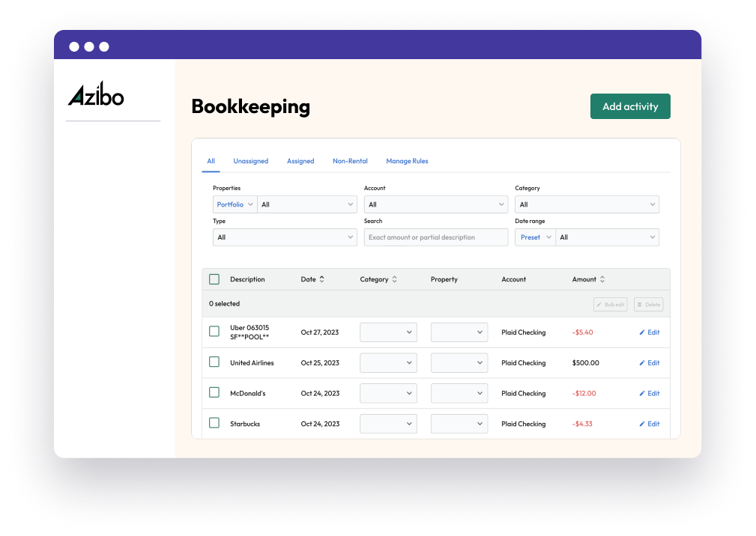Open the Account filter dropdown
This screenshot has width=756, height=536.
435,204
